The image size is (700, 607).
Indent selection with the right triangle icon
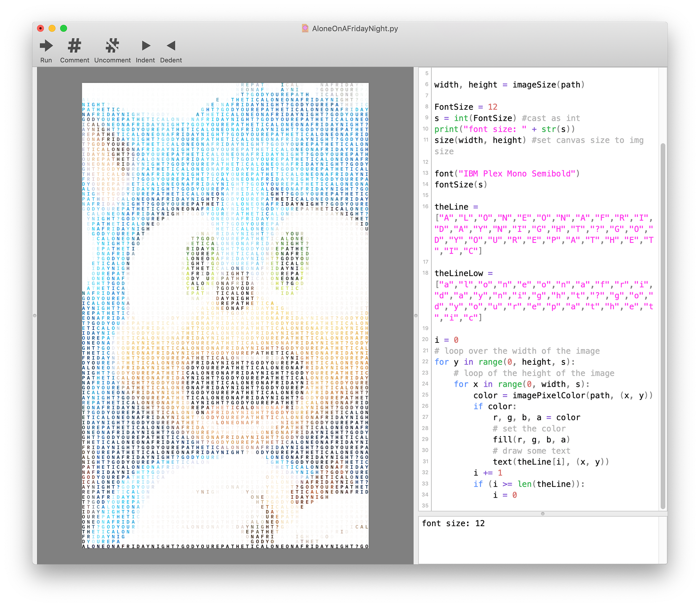(145, 46)
